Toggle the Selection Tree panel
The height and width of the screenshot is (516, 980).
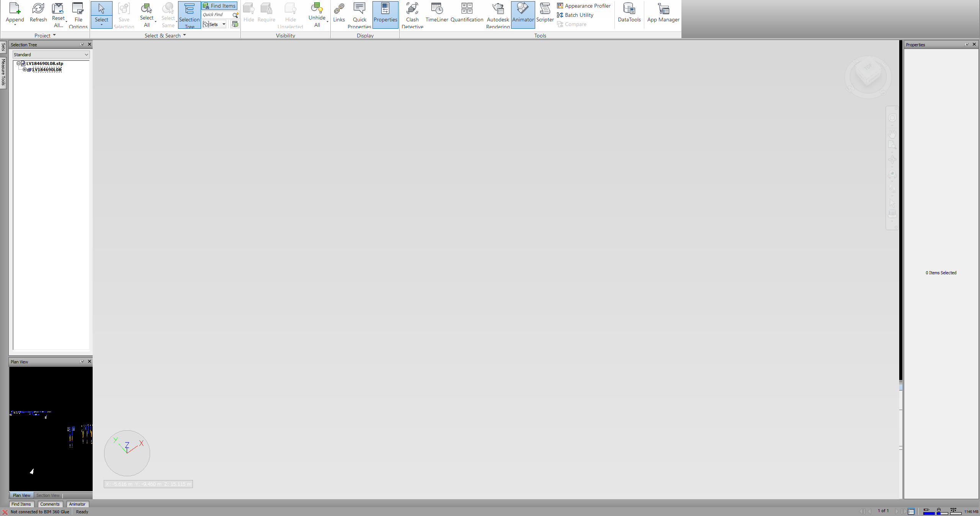click(x=189, y=15)
